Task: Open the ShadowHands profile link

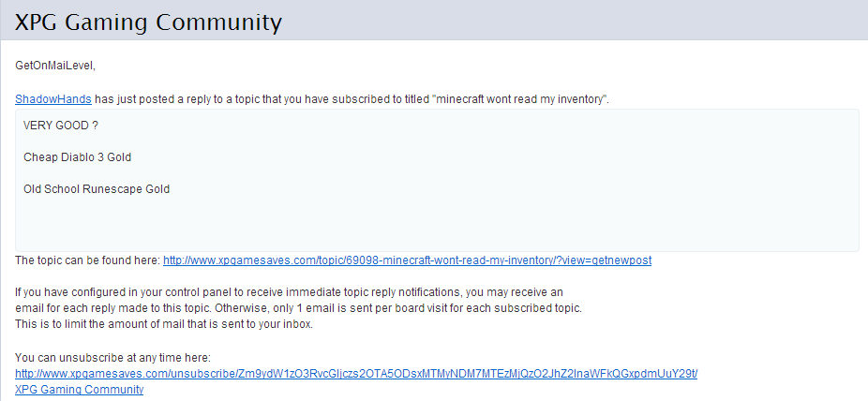Action: [52, 99]
